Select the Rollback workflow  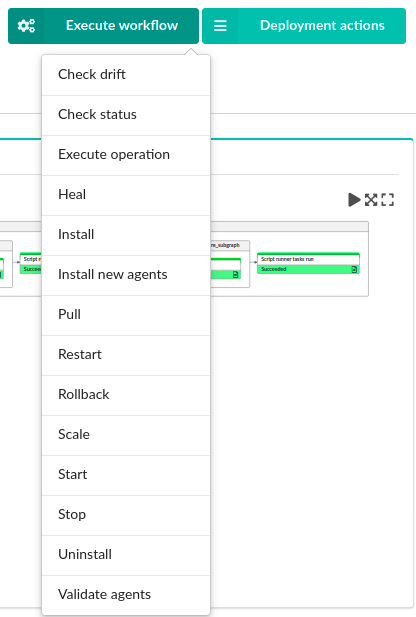126,395
